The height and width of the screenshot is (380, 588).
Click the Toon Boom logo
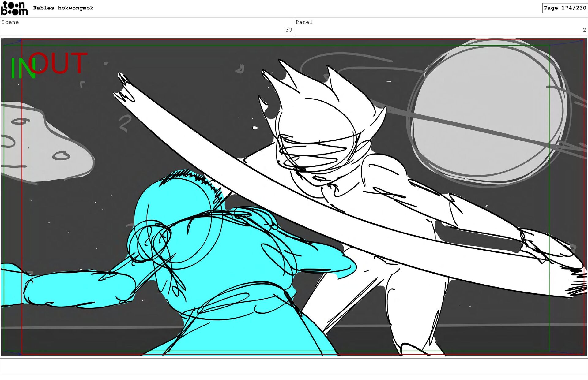click(x=14, y=8)
